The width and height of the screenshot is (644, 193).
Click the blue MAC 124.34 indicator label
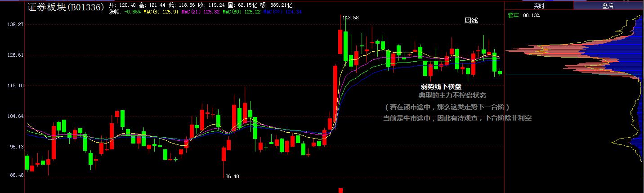[x=282, y=12]
